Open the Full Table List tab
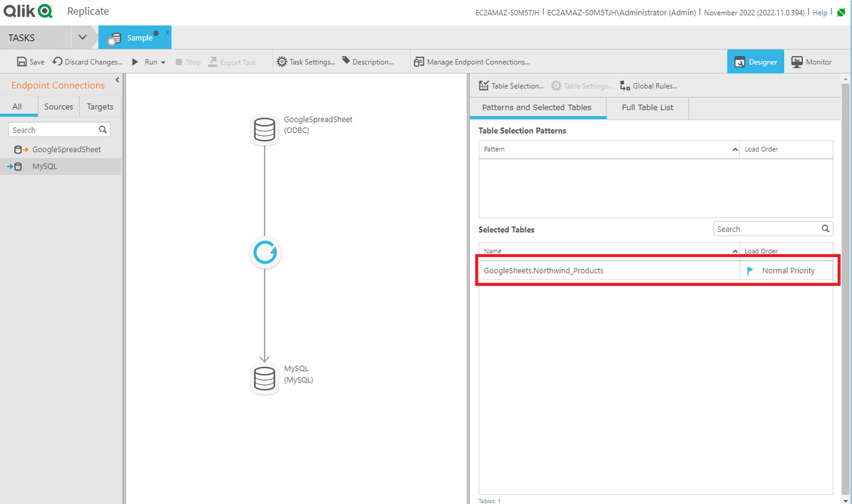 point(647,107)
